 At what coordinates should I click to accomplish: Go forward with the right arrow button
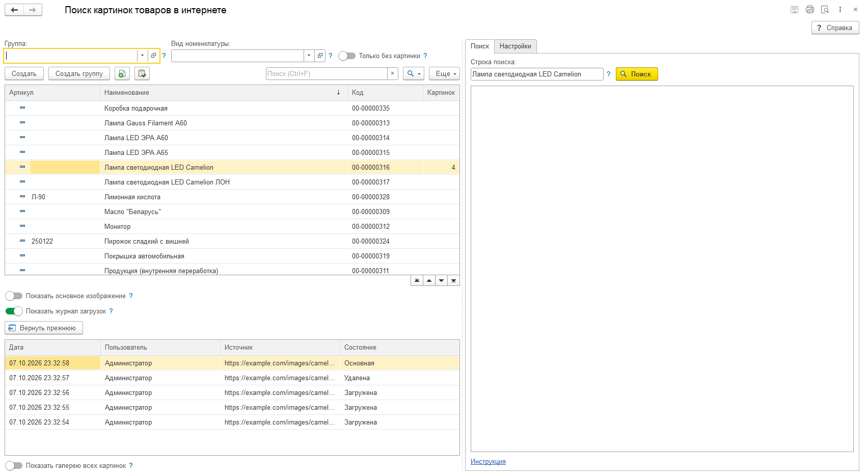33,10
